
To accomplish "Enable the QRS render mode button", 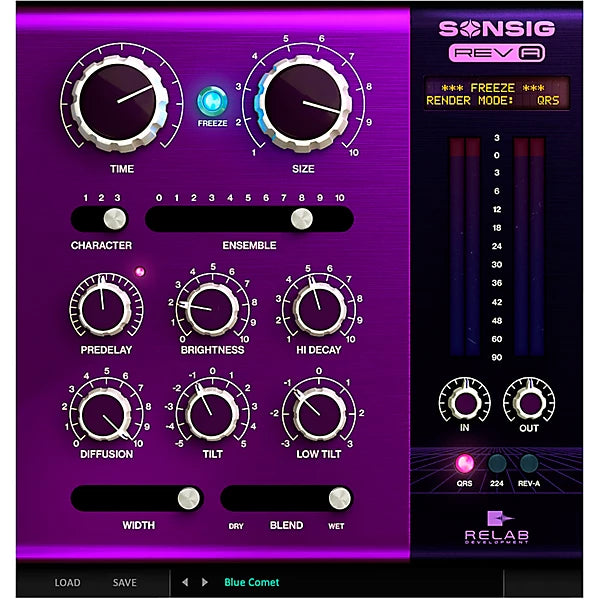I will [x=464, y=464].
